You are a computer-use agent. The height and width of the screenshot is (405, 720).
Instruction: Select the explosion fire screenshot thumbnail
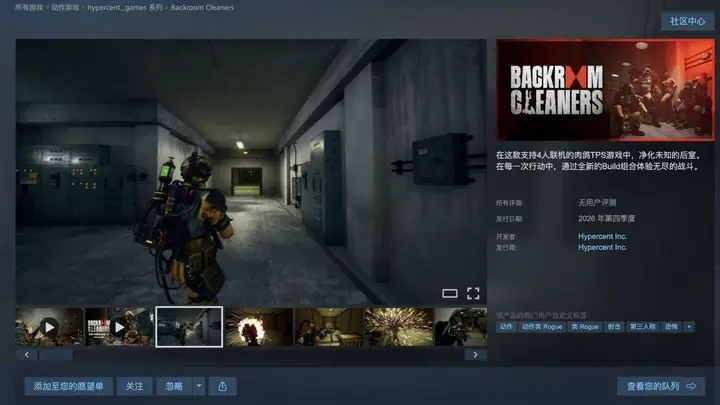pyautogui.click(x=259, y=327)
